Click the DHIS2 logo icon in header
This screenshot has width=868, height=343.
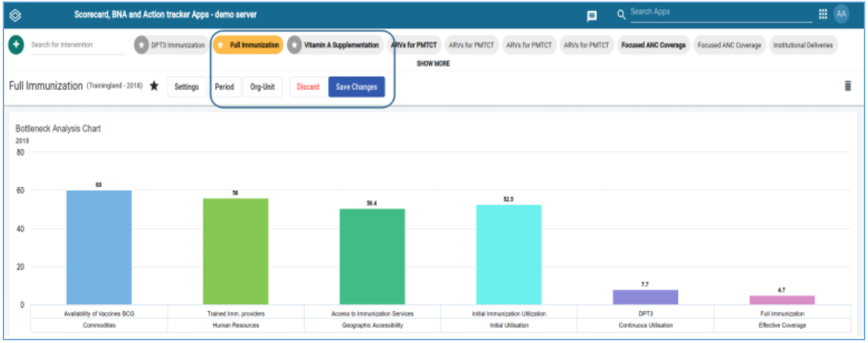pos(15,14)
